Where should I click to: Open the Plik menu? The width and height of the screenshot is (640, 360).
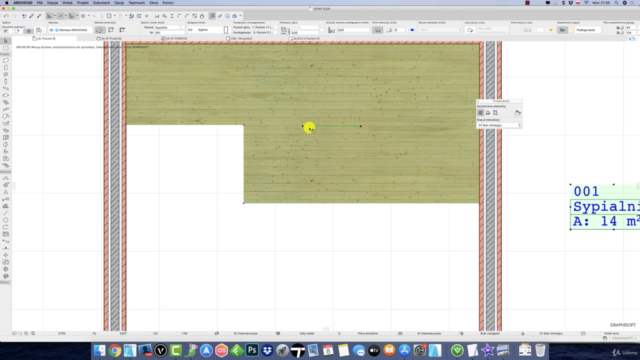[x=40, y=3]
